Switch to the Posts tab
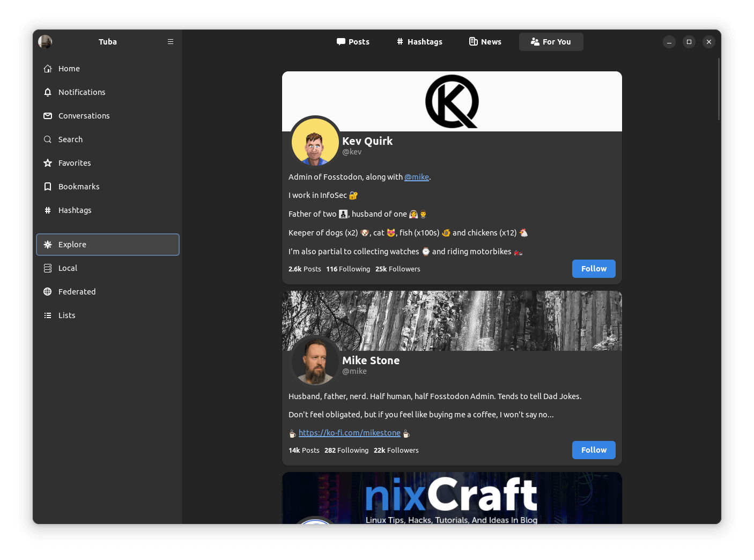The image size is (754, 560). (353, 42)
